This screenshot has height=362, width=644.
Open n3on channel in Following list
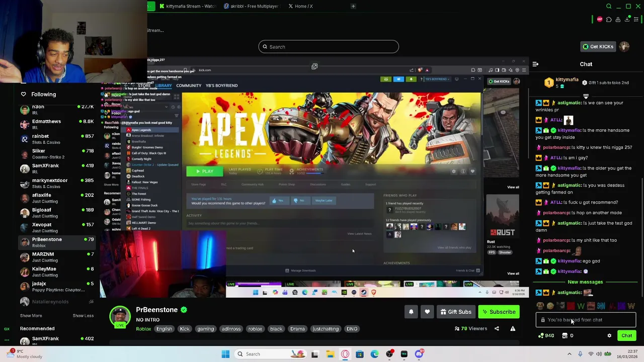57,110
